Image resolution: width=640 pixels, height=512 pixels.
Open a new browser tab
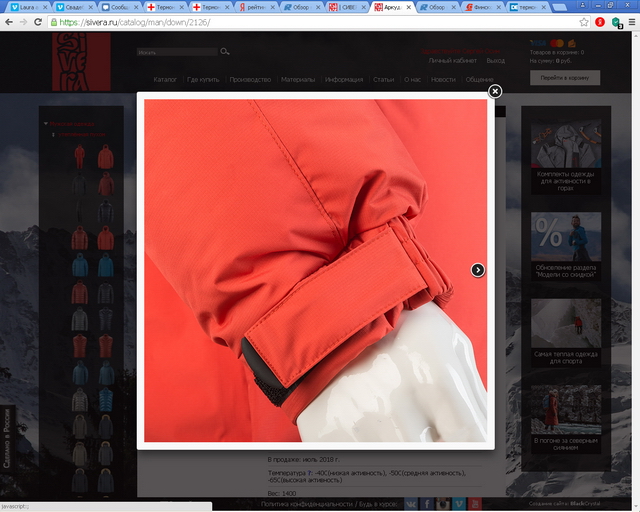[559, 7]
